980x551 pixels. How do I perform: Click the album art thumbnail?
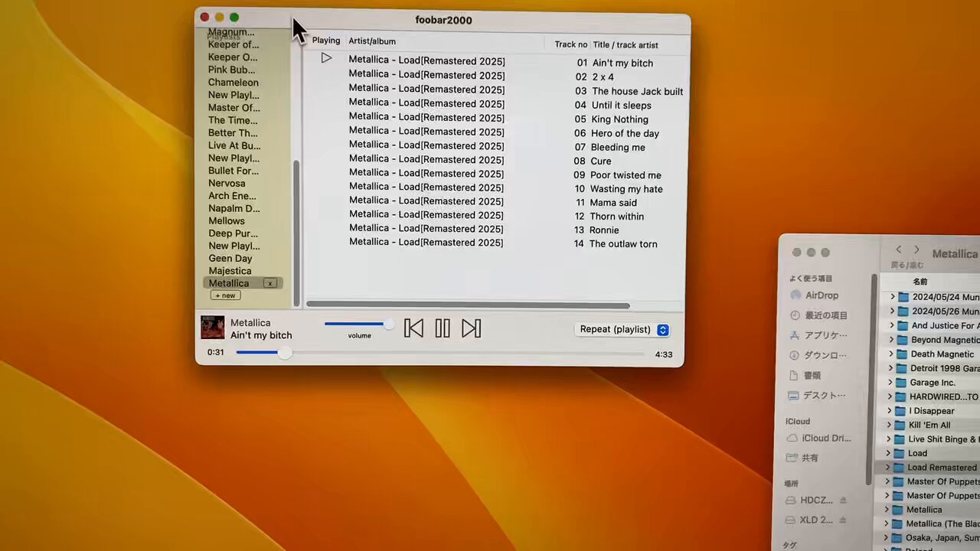pyautogui.click(x=213, y=328)
